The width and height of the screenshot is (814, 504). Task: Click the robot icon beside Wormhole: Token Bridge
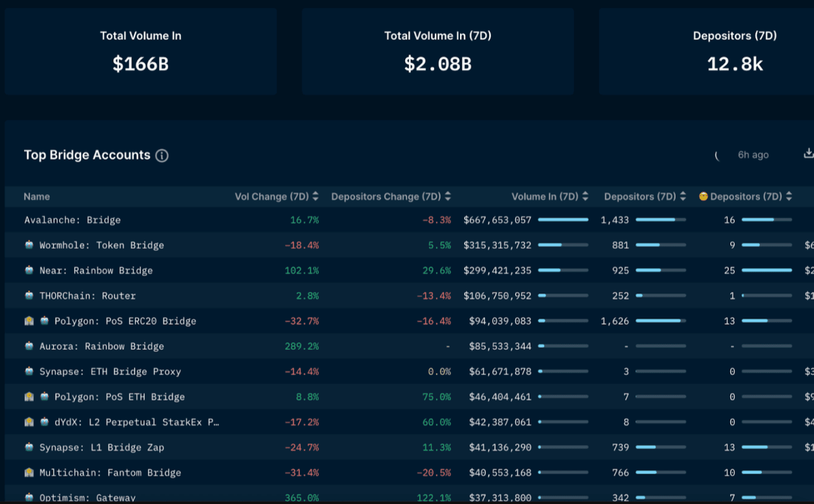tap(29, 245)
